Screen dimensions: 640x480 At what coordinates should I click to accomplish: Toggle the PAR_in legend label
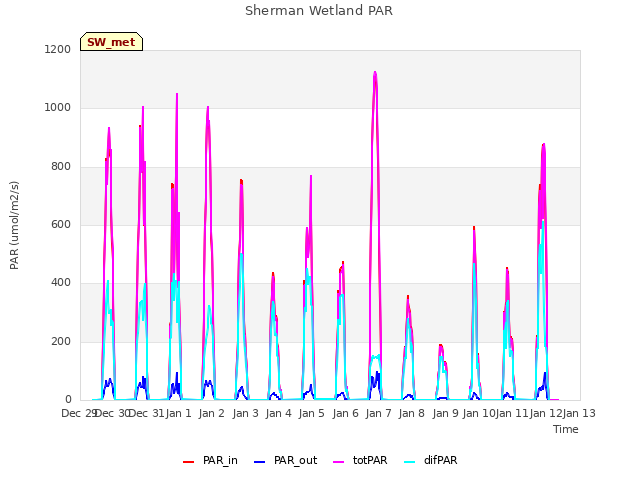click(220, 460)
